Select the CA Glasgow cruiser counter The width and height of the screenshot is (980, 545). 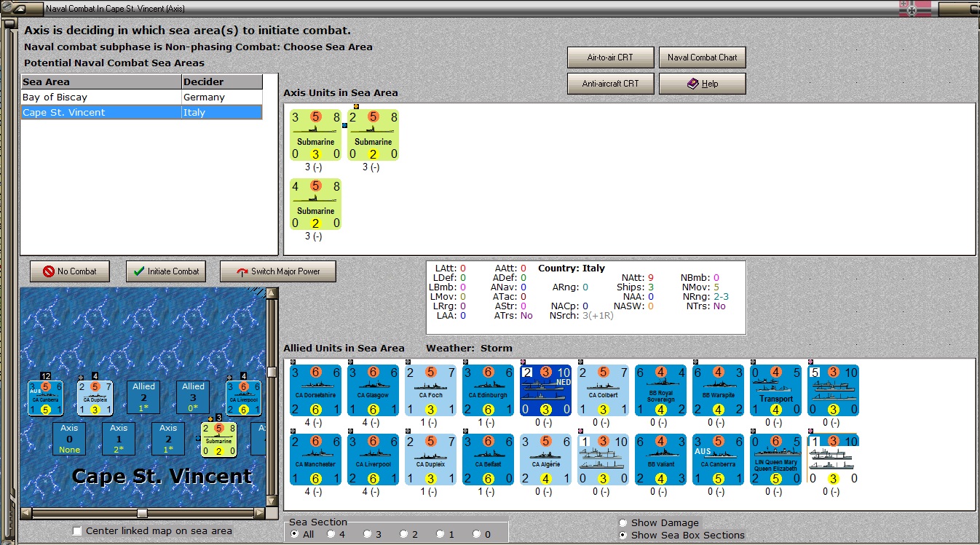373,390
